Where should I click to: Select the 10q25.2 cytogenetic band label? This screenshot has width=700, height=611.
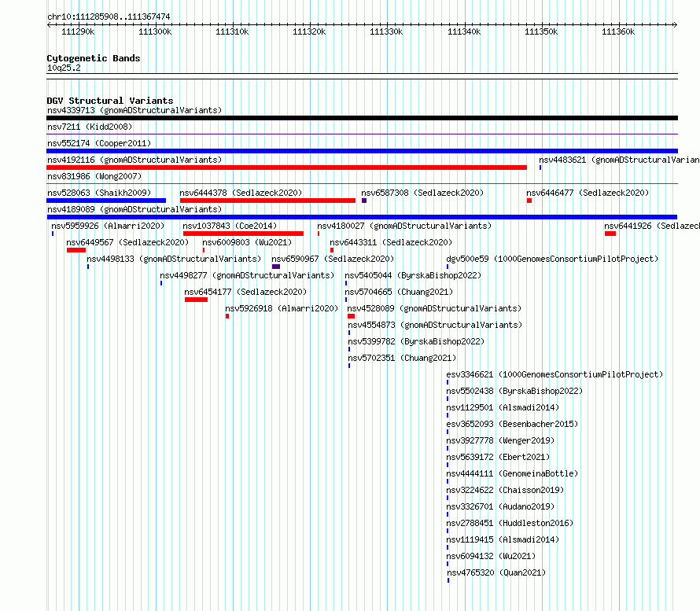[x=64, y=68]
